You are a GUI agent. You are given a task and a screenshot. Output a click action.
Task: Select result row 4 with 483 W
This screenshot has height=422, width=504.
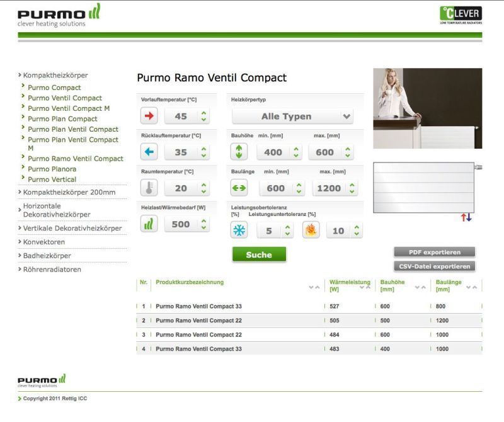309,349
